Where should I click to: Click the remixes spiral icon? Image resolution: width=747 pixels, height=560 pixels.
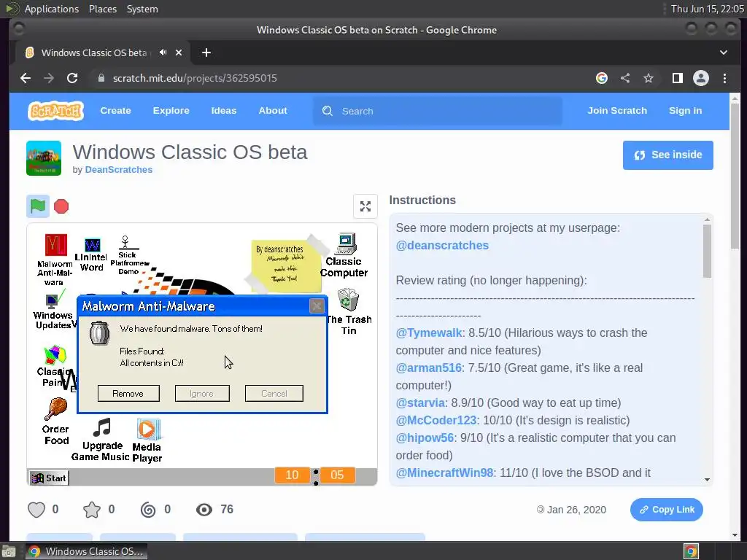click(148, 510)
